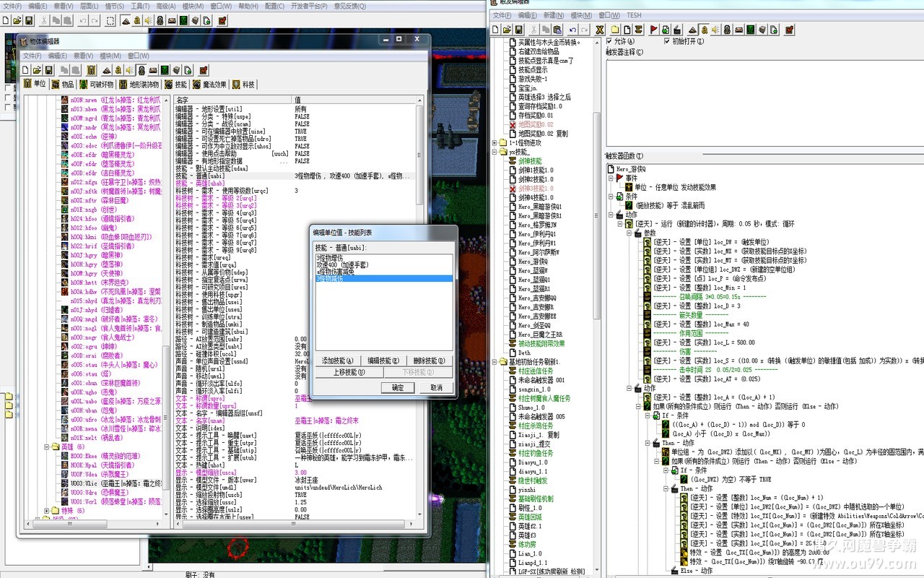Click the red flag icon in trigger editor toolbar
The image size is (924, 578).
click(x=654, y=30)
